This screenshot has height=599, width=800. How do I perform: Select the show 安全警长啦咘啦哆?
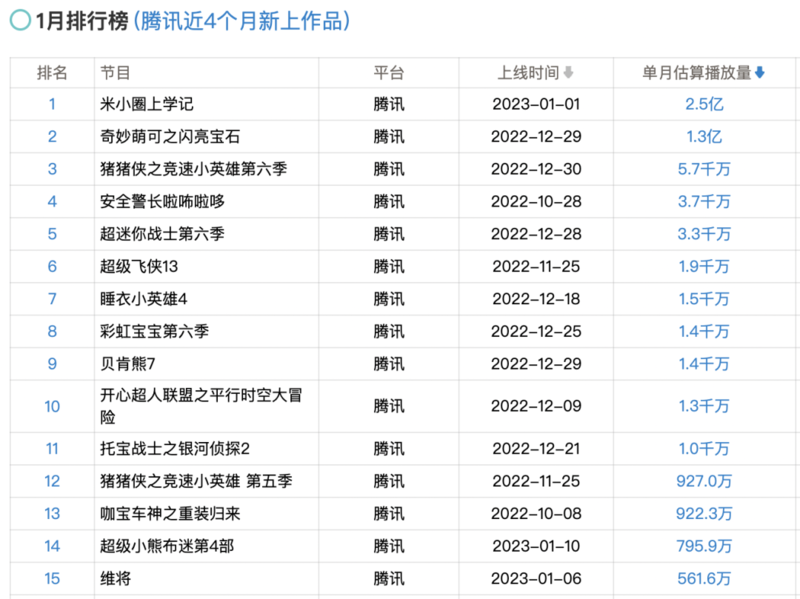click(162, 202)
